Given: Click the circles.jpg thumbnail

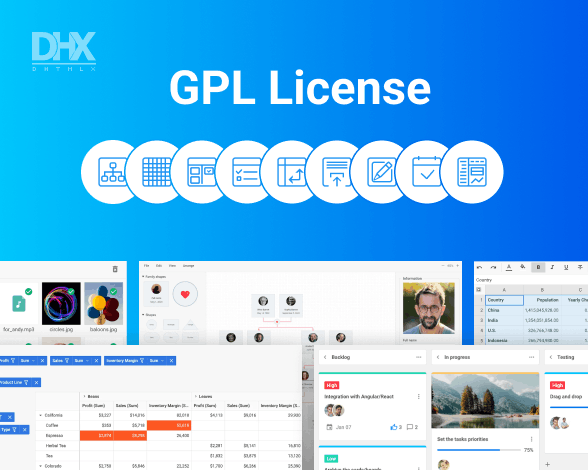Looking at the screenshot, I should pos(61,303).
